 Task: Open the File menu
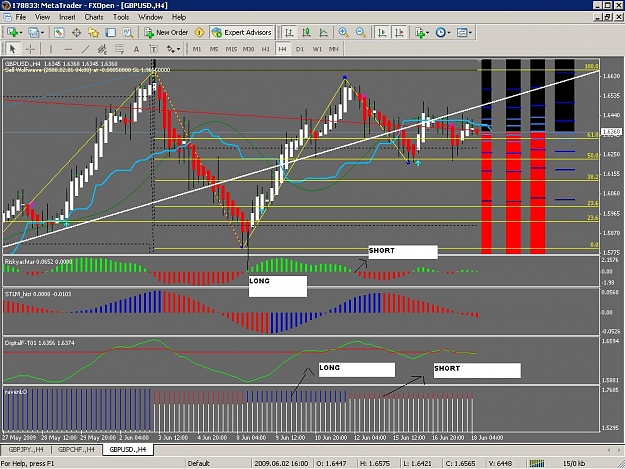21,17
